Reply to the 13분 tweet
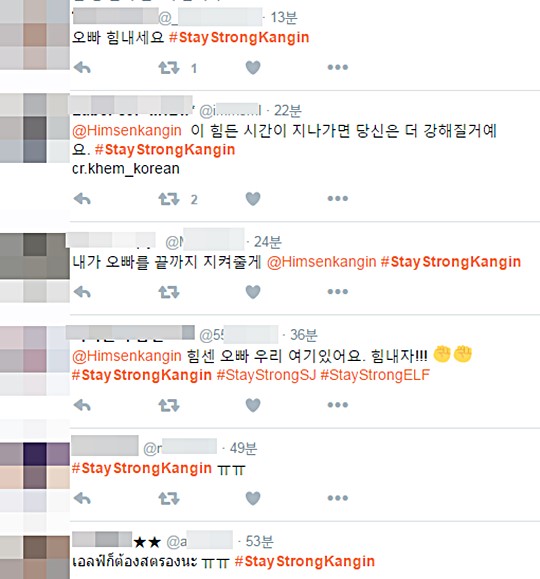 82,68
